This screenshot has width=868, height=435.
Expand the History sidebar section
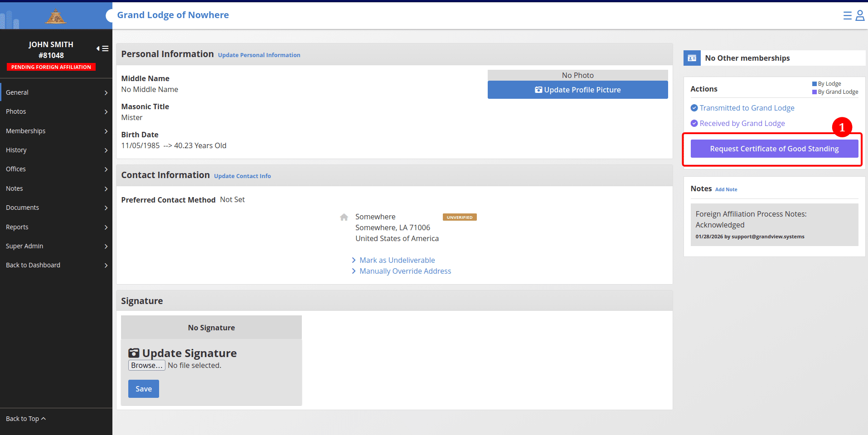tap(56, 150)
